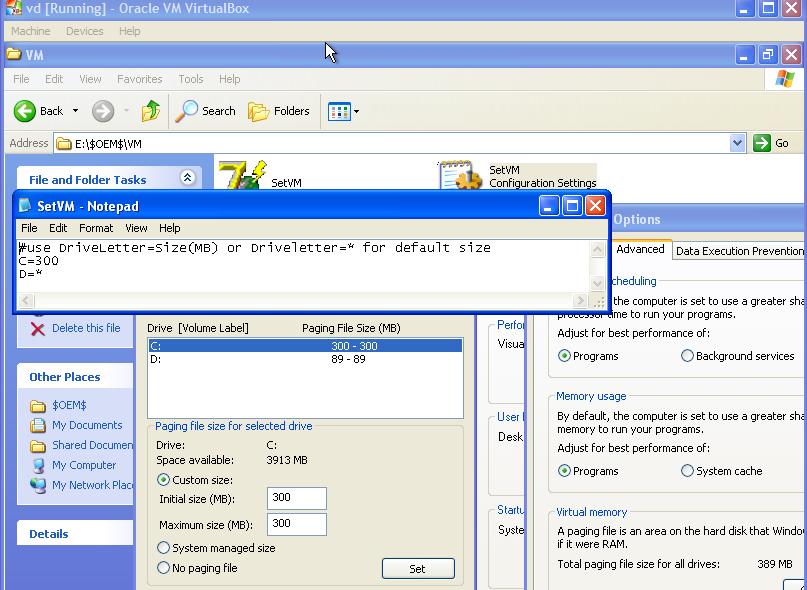Image resolution: width=807 pixels, height=590 pixels.
Task: Click the VM folder icon in title bar
Action: (14, 55)
